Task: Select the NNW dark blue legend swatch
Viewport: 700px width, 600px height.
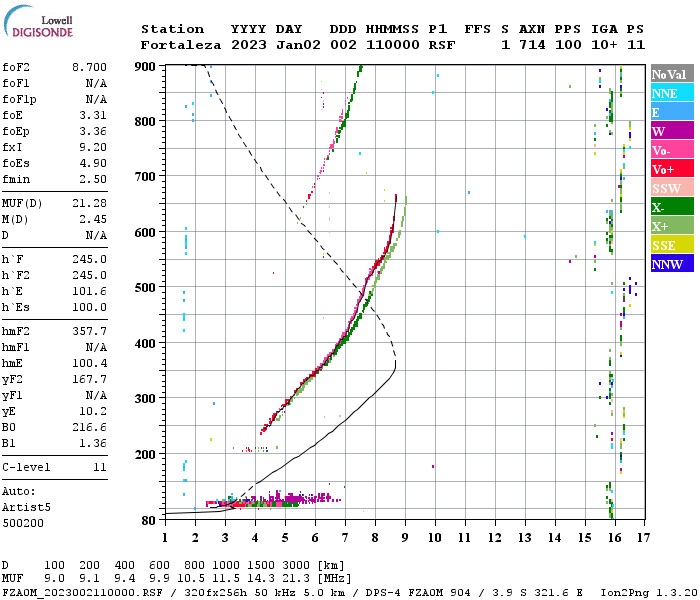Action: tap(672, 264)
